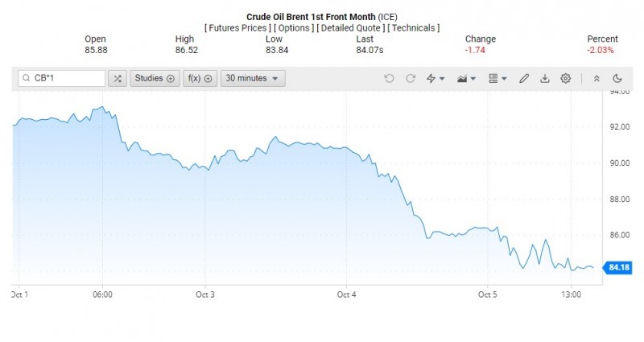Open the Options link
The image size is (644, 342).
[295, 28]
